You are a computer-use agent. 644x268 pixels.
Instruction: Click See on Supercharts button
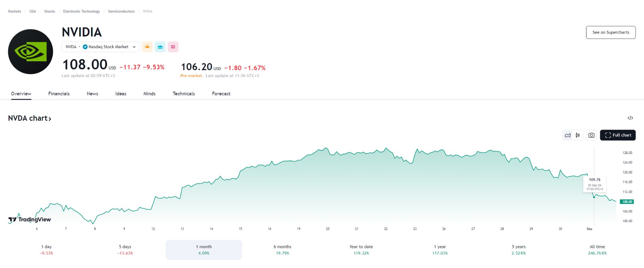pyautogui.click(x=611, y=32)
